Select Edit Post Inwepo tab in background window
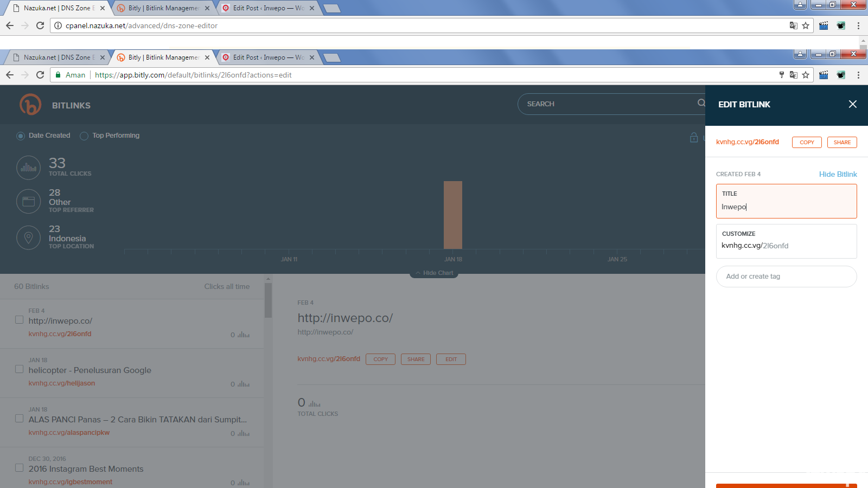868x488 pixels. (x=268, y=8)
